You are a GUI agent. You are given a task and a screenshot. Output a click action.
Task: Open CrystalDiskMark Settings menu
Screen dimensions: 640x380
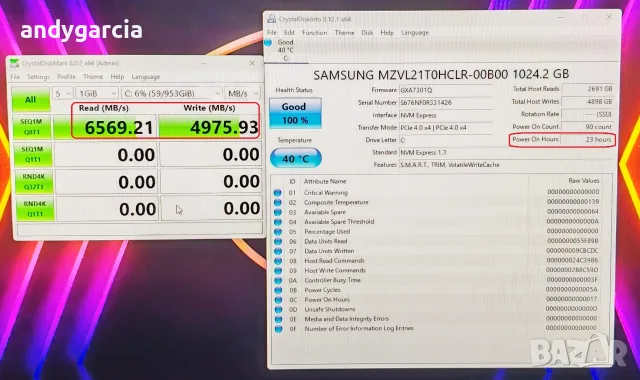click(x=38, y=77)
